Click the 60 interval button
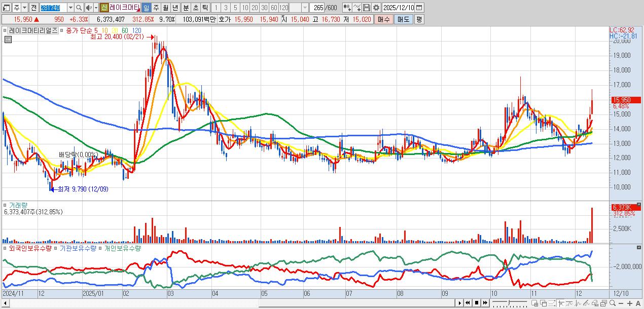Screen dimensions: 644x309 point(274,8)
